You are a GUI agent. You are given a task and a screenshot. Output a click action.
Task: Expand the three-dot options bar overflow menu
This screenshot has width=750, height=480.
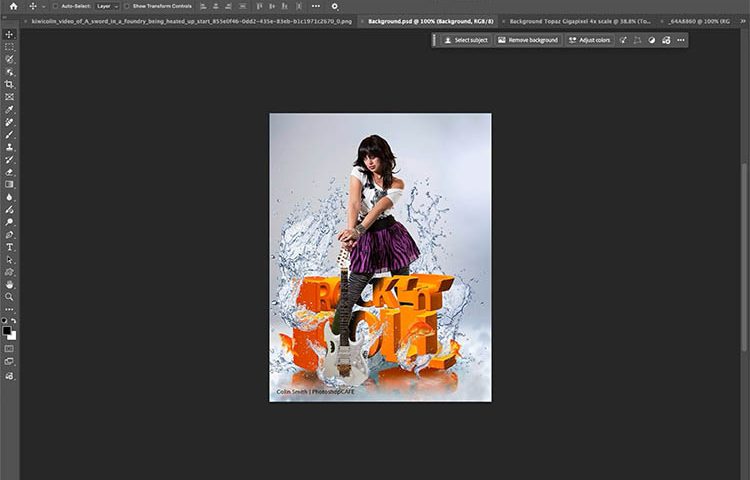(316, 6)
